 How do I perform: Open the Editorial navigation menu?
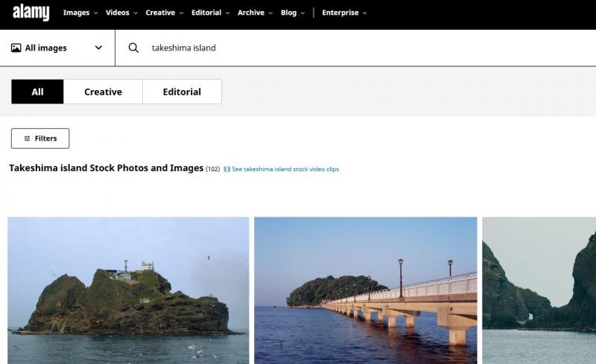pos(210,13)
